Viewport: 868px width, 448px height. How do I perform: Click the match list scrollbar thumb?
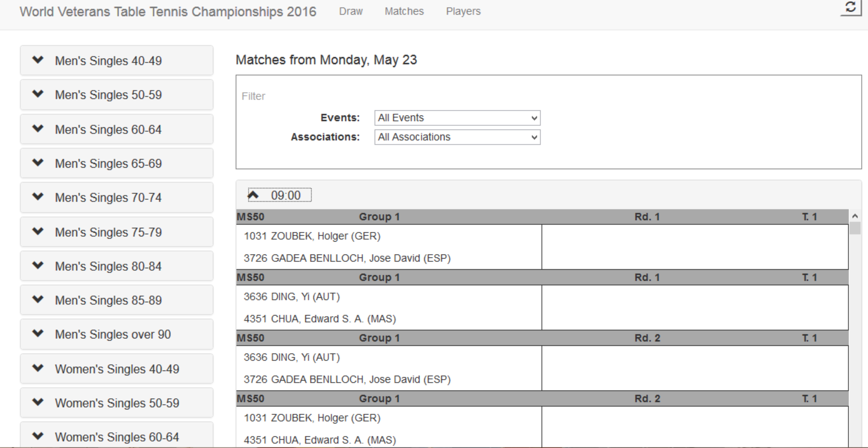coord(855,228)
